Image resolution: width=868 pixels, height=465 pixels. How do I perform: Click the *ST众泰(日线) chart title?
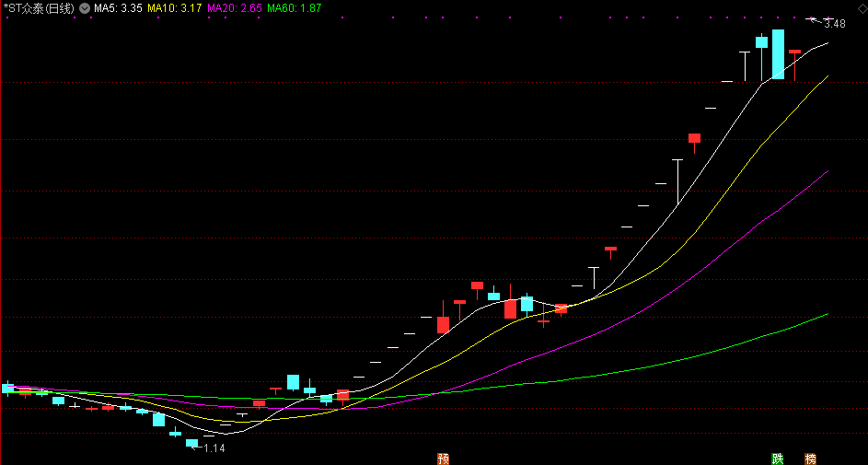coord(40,8)
